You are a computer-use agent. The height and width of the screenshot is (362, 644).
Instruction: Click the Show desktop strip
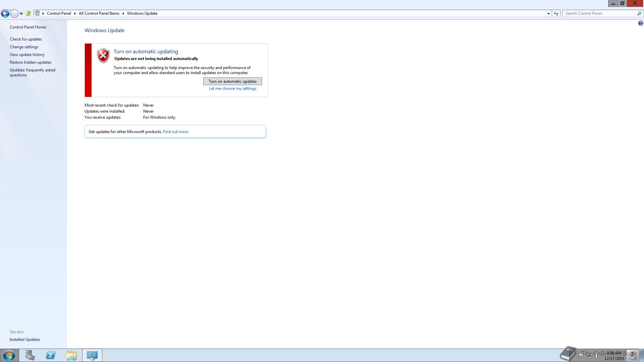click(642, 355)
